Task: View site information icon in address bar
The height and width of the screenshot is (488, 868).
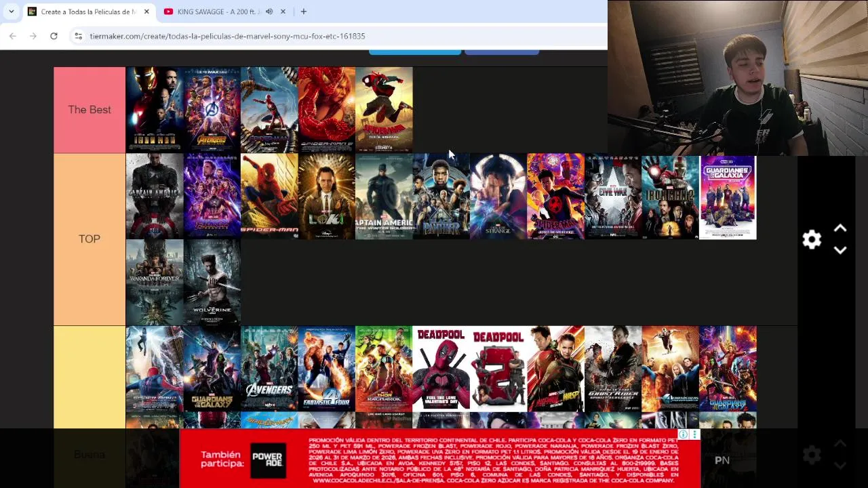Action: [78, 36]
